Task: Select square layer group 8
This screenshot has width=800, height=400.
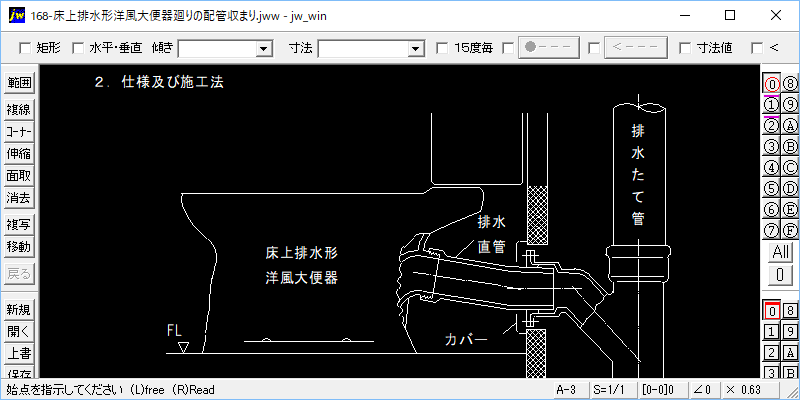Action: point(790,310)
